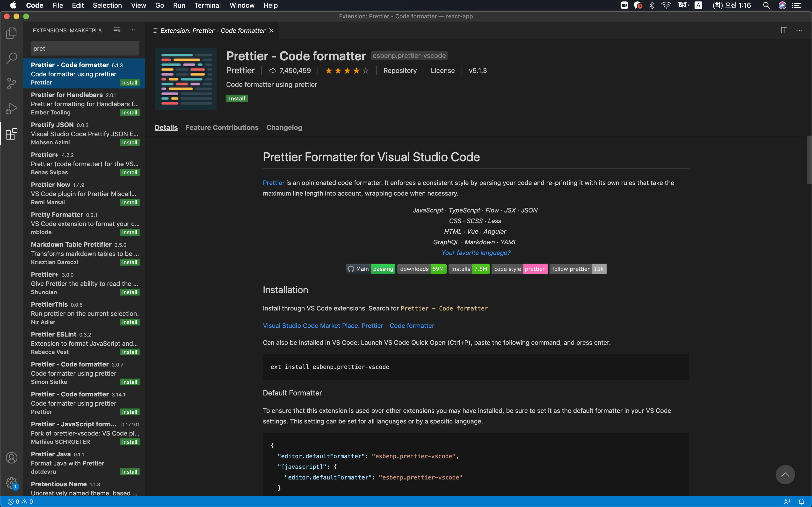Open the Search view icon
Viewport: 812px width, 507px height.
coord(11,58)
